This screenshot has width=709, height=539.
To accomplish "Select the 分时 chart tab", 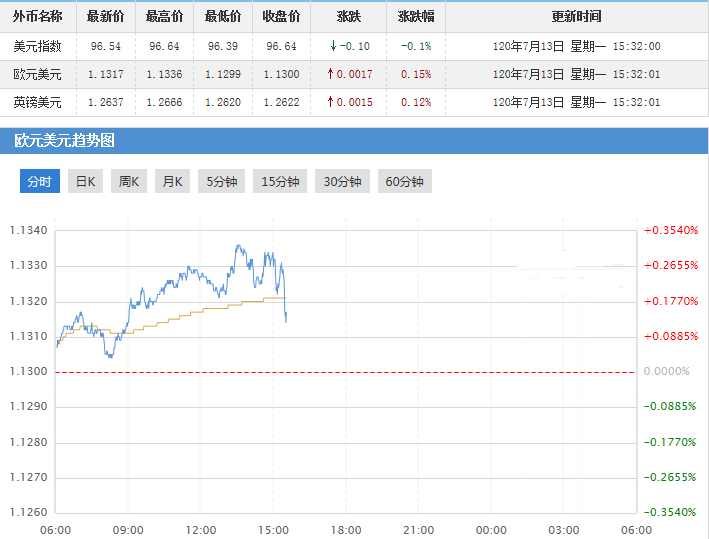I will [39, 181].
